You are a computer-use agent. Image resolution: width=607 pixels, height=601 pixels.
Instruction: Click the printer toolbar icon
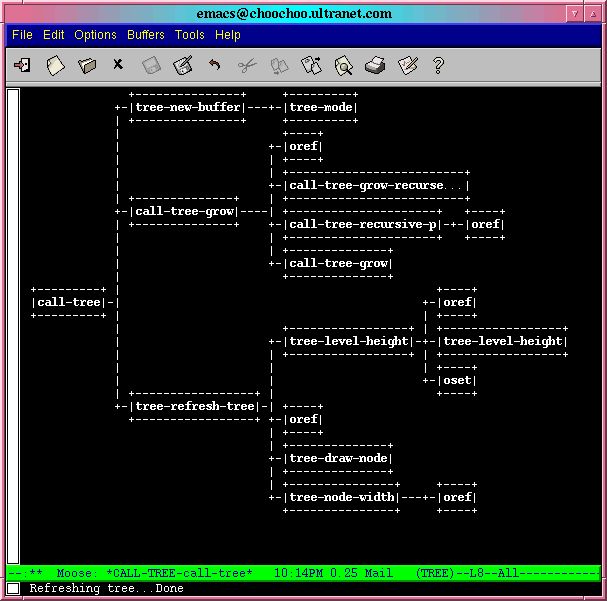point(375,65)
